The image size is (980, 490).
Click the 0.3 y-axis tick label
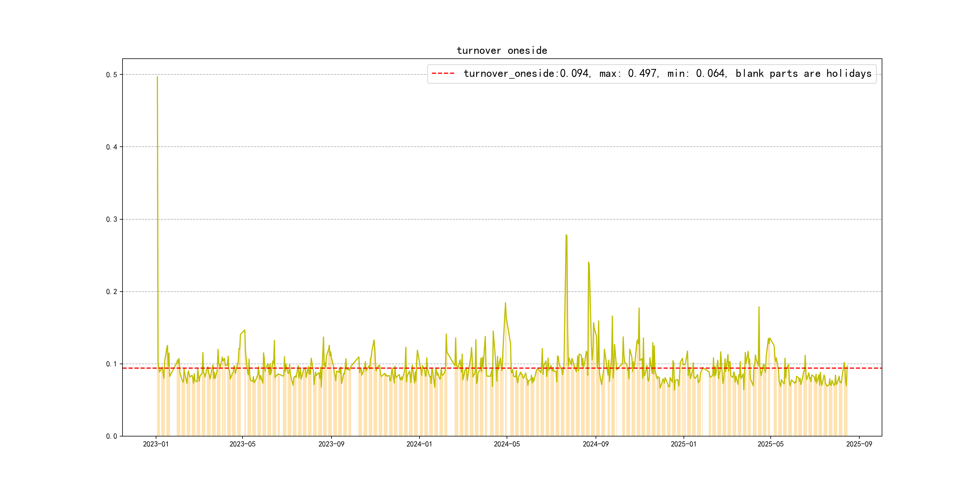pos(112,220)
